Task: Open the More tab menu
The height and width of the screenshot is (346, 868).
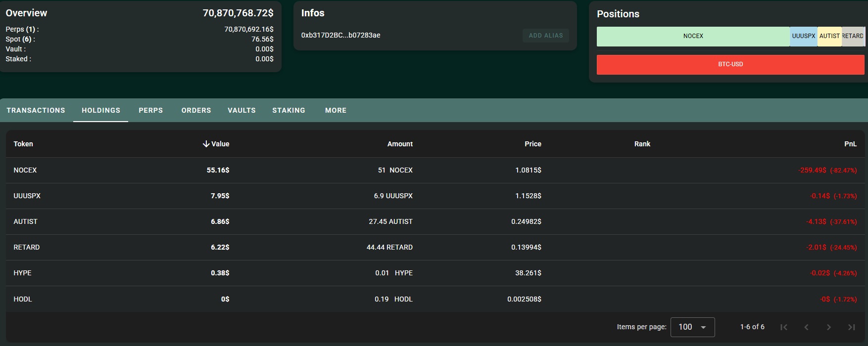Action: click(x=336, y=110)
